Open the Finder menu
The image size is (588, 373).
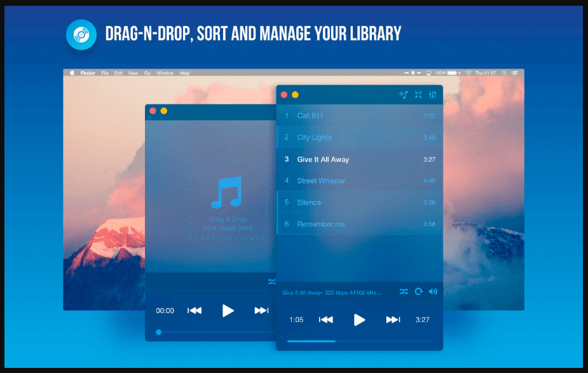click(88, 73)
